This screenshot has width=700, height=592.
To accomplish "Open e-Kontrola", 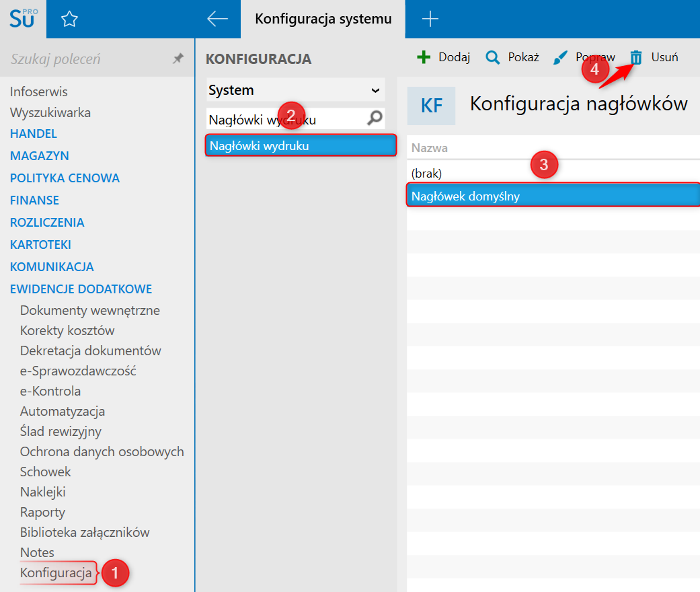I will tap(50, 391).
